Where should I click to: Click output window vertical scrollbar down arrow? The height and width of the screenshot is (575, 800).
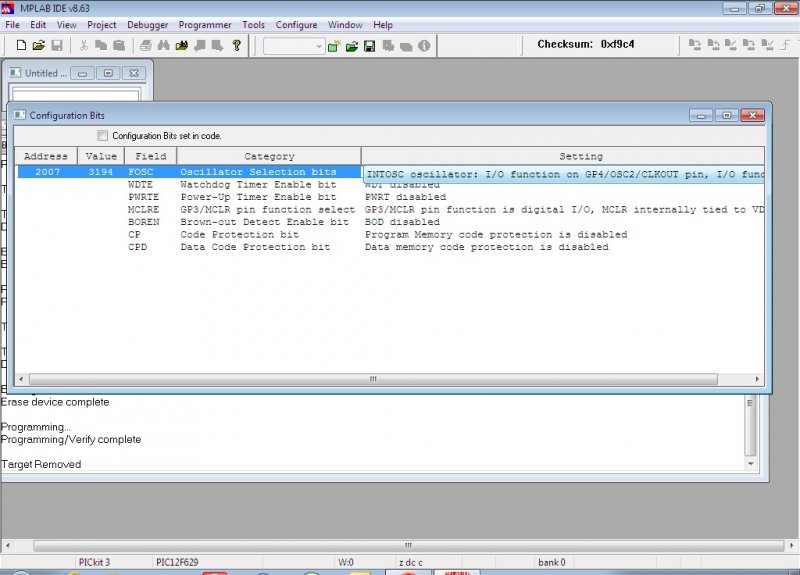click(751, 463)
